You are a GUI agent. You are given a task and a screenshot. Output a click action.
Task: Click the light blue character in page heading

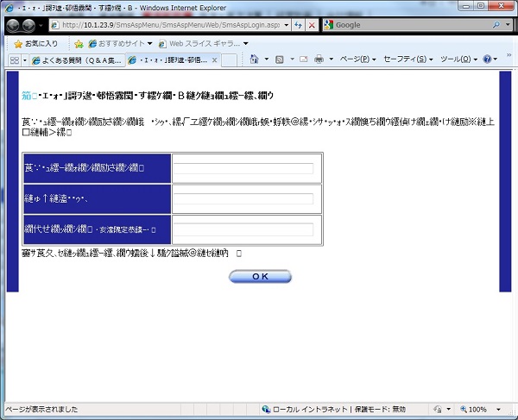coord(27,96)
